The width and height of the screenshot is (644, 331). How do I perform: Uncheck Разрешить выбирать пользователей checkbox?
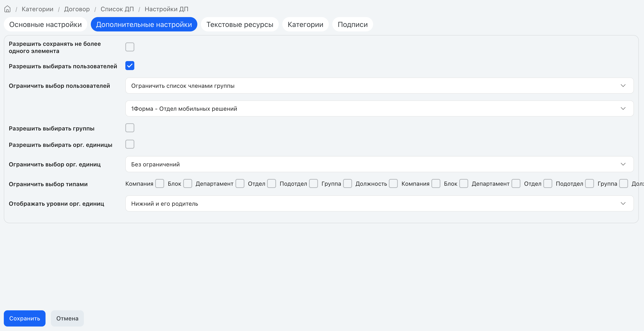tap(130, 66)
